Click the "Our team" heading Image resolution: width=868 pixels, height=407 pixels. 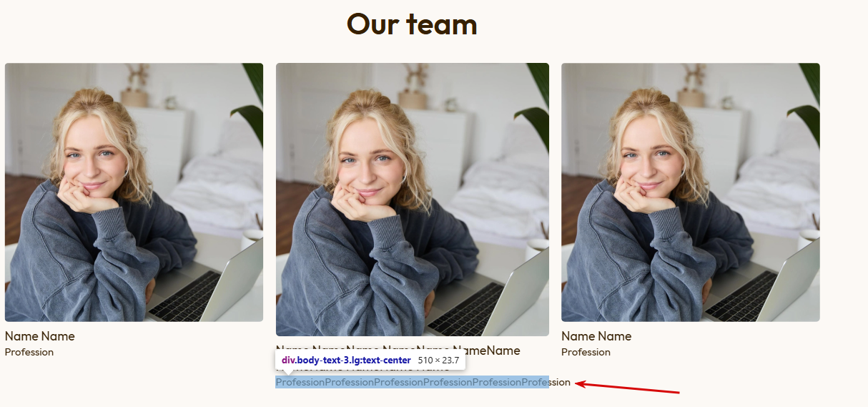tap(412, 24)
